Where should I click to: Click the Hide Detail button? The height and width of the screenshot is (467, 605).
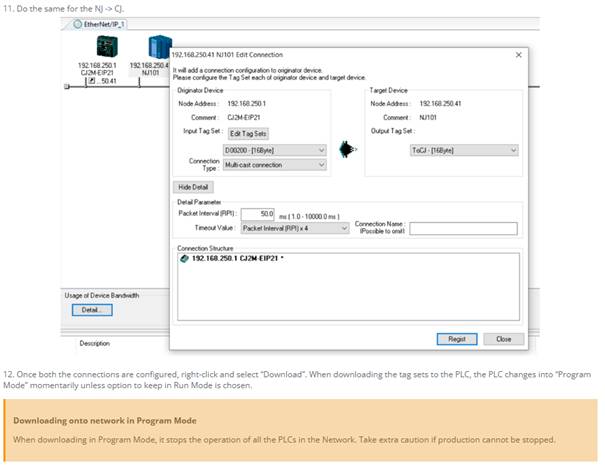[193, 187]
